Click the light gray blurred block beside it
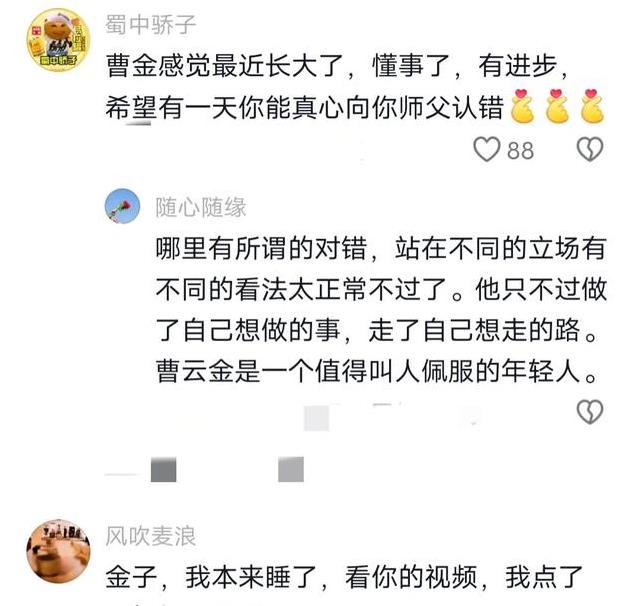Screen dimensions: 636x606 coord(291,469)
